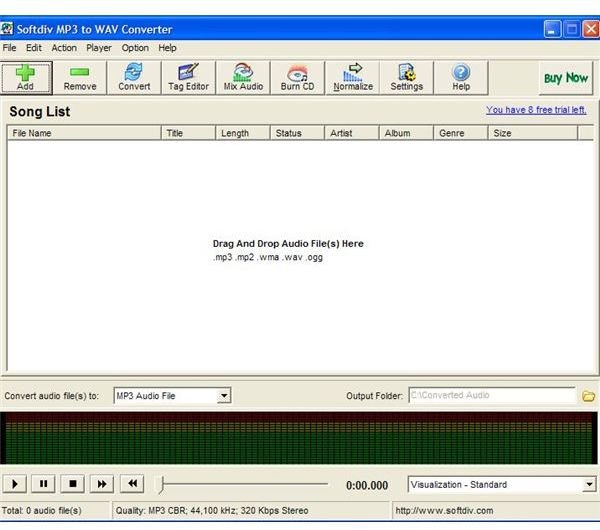The height and width of the screenshot is (530, 600).
Task: Click the Help toolbar icon
Action: (461, 78)
